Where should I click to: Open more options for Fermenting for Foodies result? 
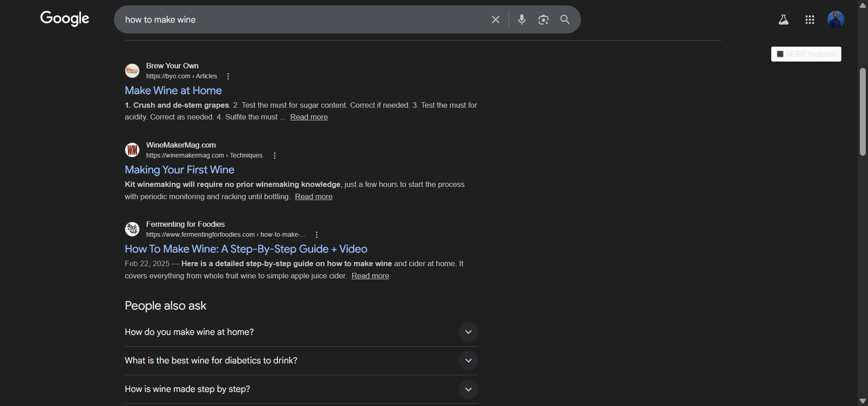tap(316, 235)
